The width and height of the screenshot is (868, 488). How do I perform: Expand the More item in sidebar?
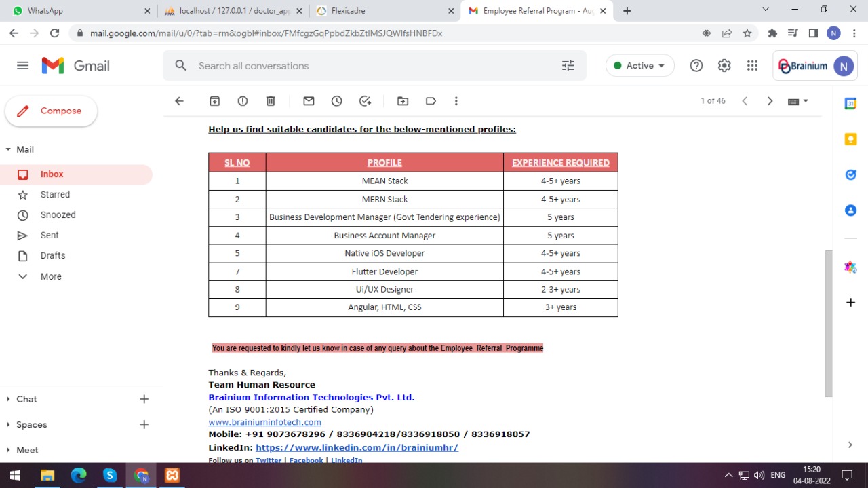(50, 276)
